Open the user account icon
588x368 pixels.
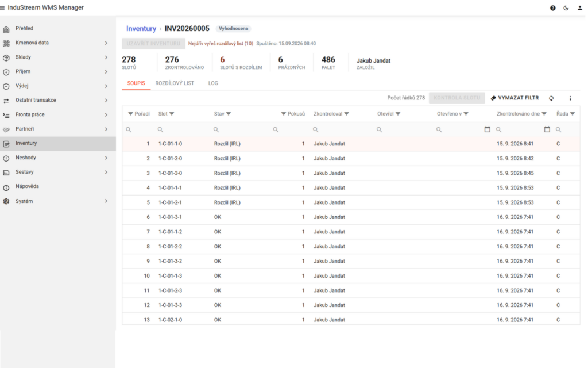580,8
